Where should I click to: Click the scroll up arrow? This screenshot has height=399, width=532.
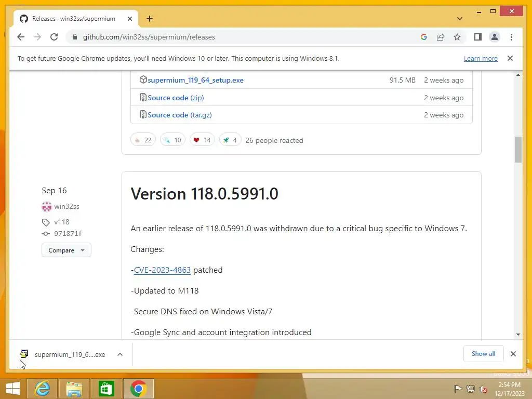pos(518,75)
